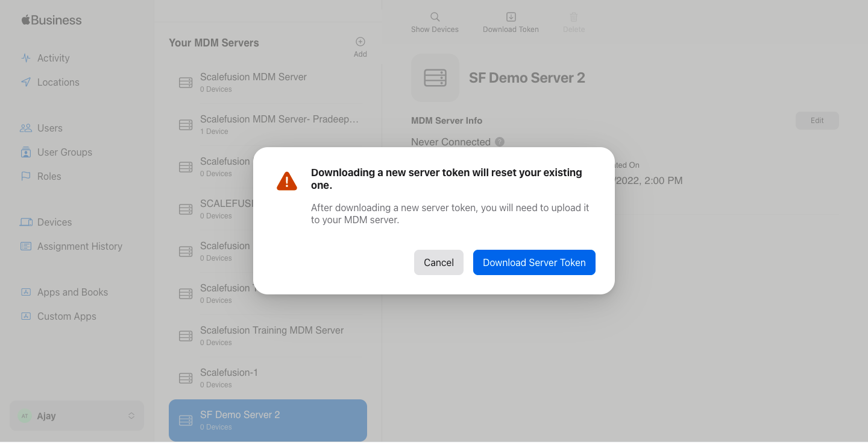Click the Custom Apps icon

(x=26, y=316)
